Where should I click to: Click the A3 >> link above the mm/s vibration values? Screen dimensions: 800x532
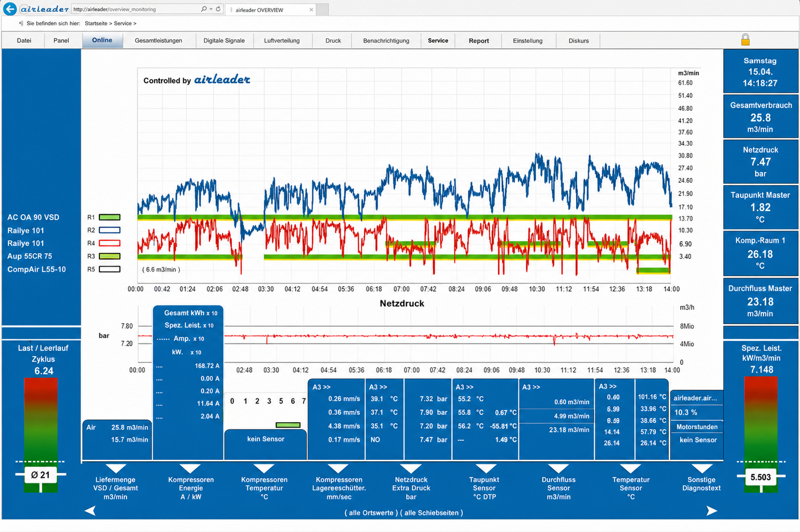coord(322,387)
